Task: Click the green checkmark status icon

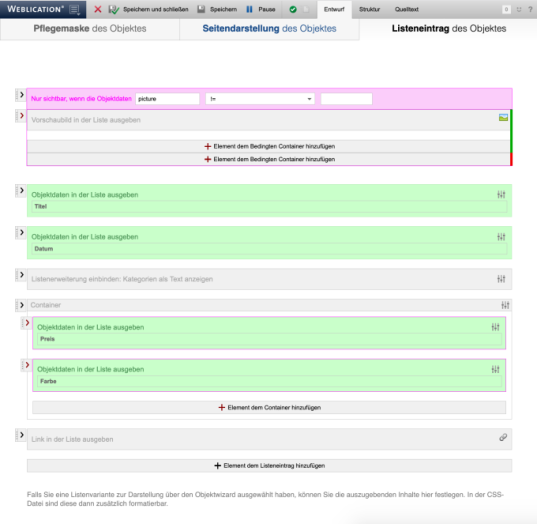Action: [x=293, y=10]
